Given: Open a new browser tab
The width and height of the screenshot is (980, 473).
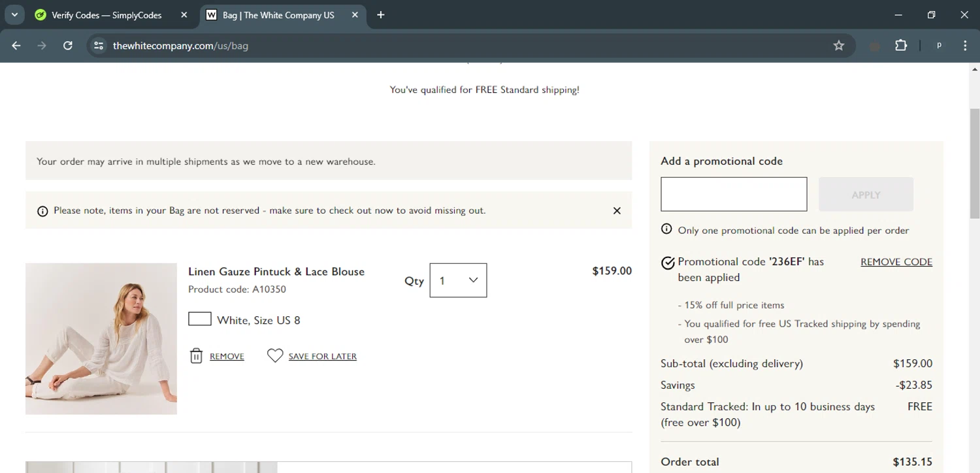Looking at the screenshot, I should coord(381,15).
